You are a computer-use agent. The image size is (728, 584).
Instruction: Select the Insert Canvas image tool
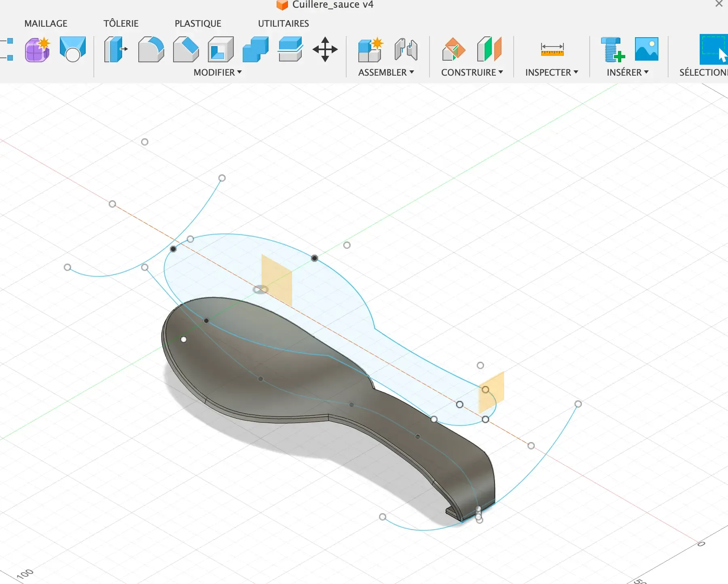(647, 49)
